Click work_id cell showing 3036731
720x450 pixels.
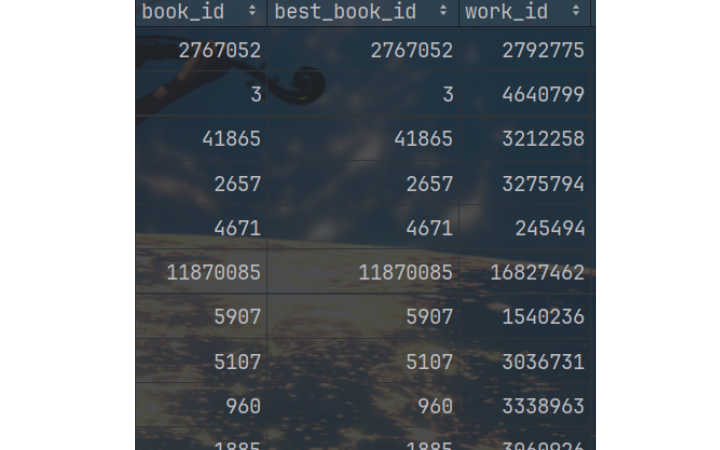(x=542, y=361)
